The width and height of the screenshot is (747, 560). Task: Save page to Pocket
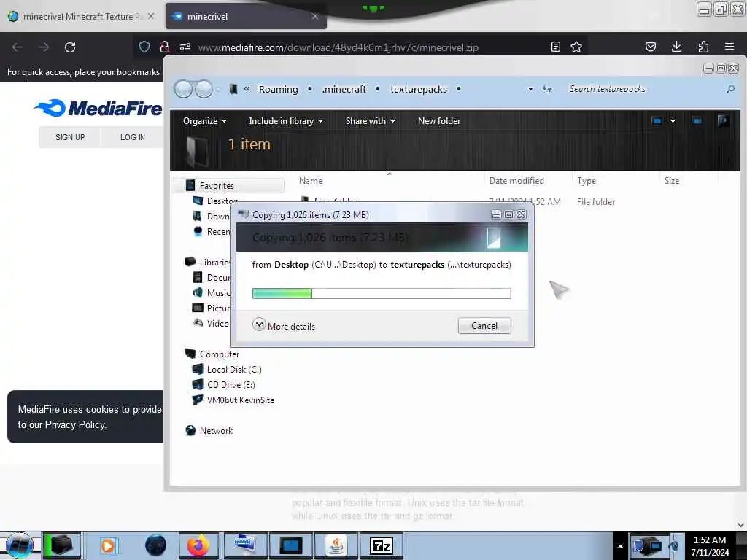[651, 47]
